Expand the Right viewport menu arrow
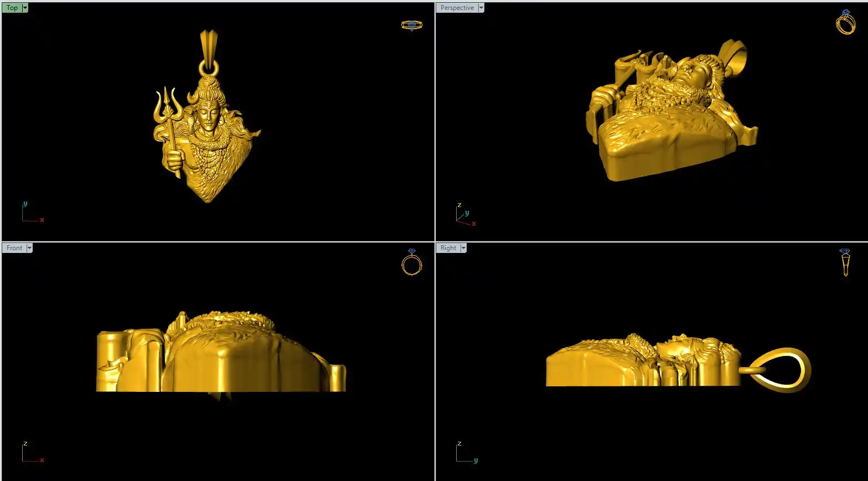Screen dimensions: 868x481 click(463, 248)
